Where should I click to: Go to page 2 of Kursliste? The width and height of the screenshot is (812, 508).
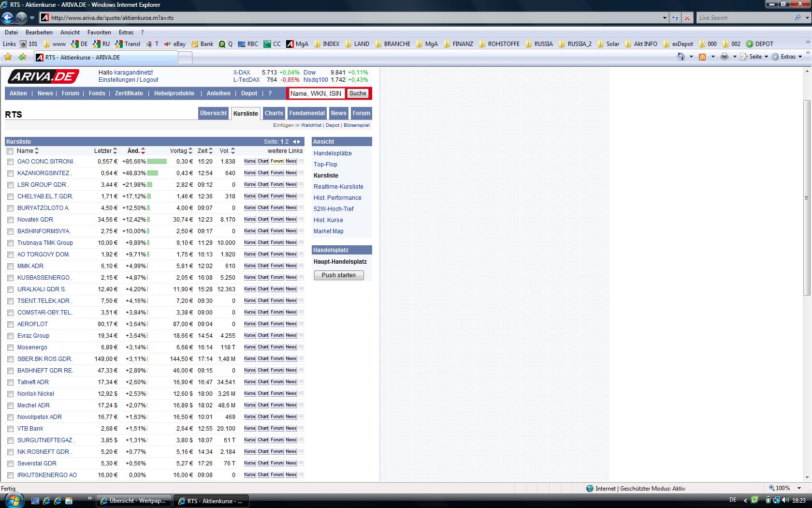click(287, 142)
